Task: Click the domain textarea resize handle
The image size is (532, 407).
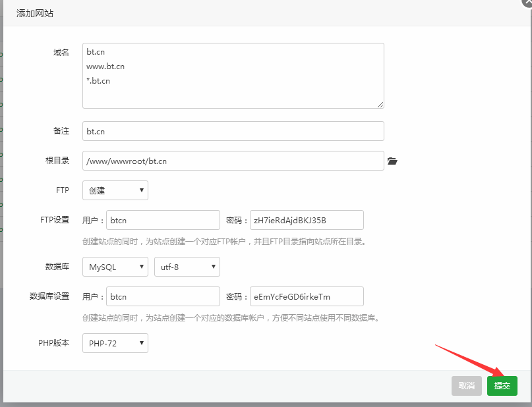Action: tap(380, 105)
